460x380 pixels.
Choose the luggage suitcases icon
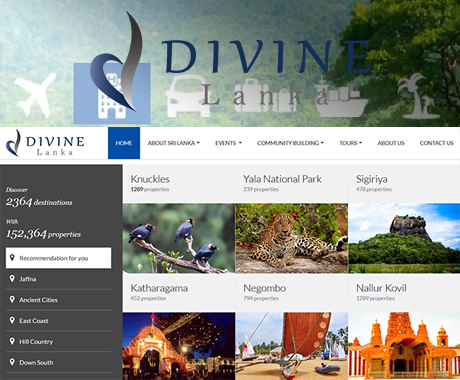coord(266,96)
